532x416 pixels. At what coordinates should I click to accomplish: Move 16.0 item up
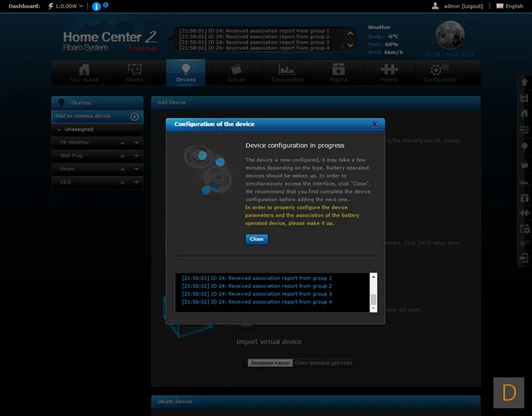123,183
